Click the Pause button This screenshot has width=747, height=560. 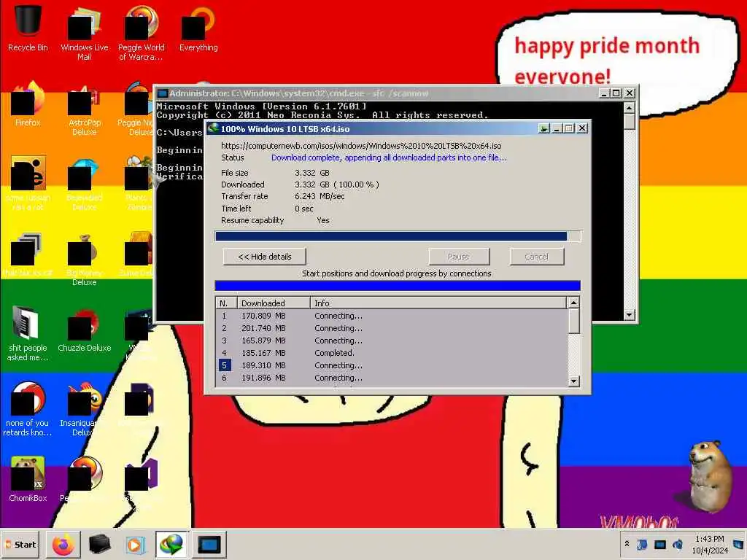coord(459,257)
